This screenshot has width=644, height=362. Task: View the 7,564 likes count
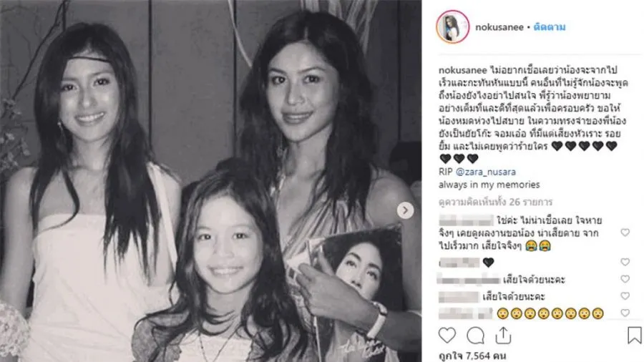coord(472,356)
